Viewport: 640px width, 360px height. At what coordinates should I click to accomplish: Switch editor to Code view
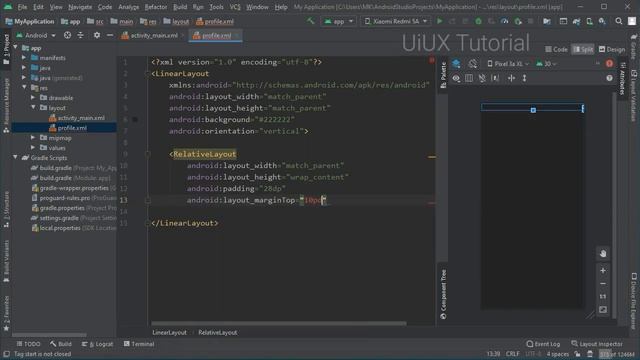coord(556,49)
